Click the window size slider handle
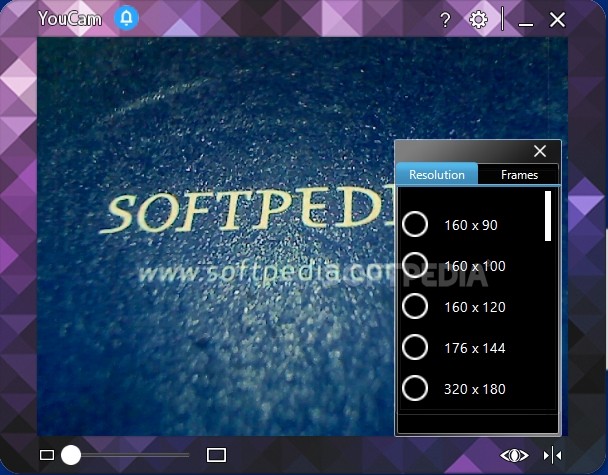 pyautogui.click(x=71, y=454)
